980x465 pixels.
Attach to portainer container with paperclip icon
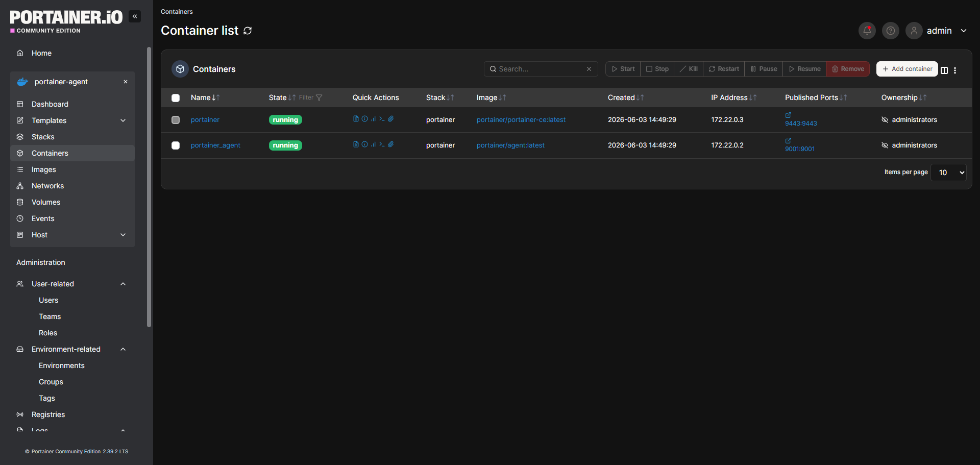click(x=390, y=119)
